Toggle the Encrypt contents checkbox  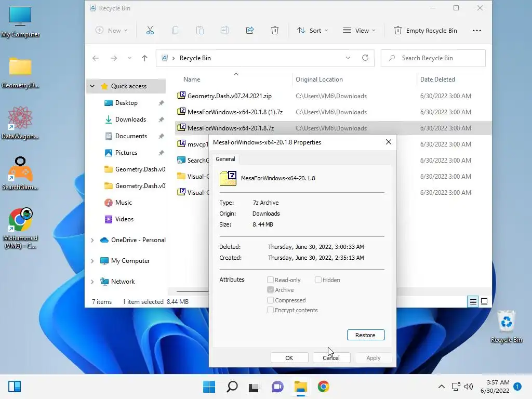click(270, 310)
